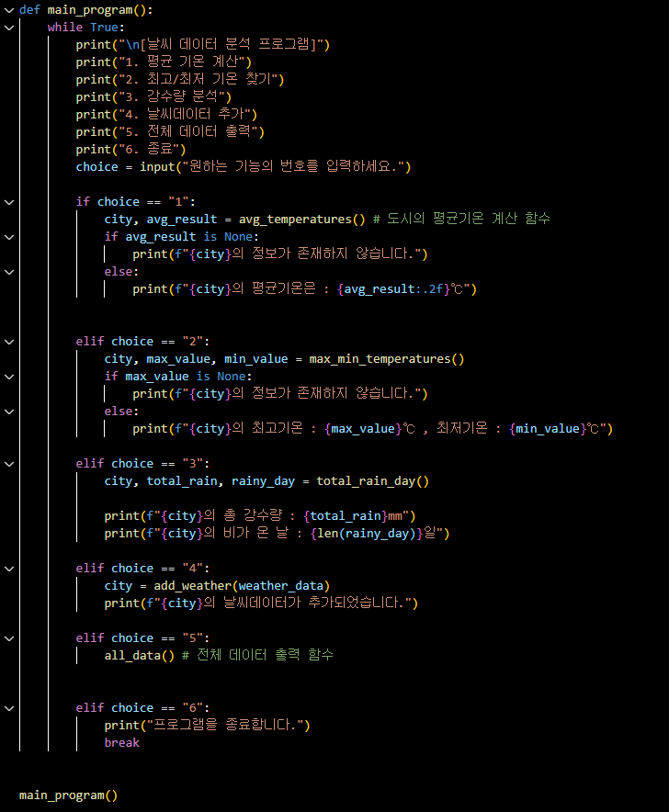Click the all_data() function call
This screenshot has height=812, width=669.
pyautogui.click(x=139, y=656)
